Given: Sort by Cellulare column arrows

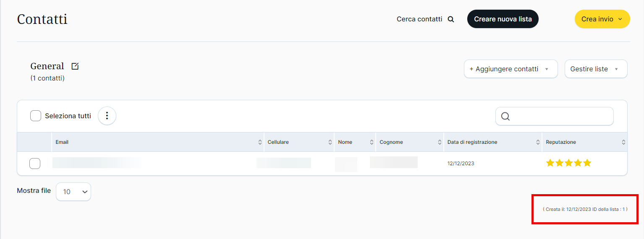Looking at the screenshot, I should tap(330, 143).
